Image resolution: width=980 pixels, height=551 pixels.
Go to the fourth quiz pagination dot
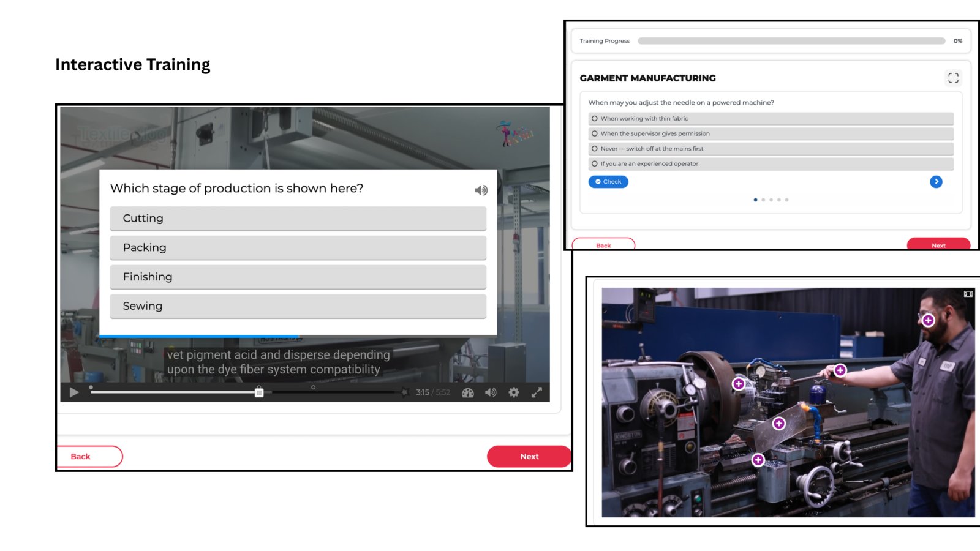(779, 200)
